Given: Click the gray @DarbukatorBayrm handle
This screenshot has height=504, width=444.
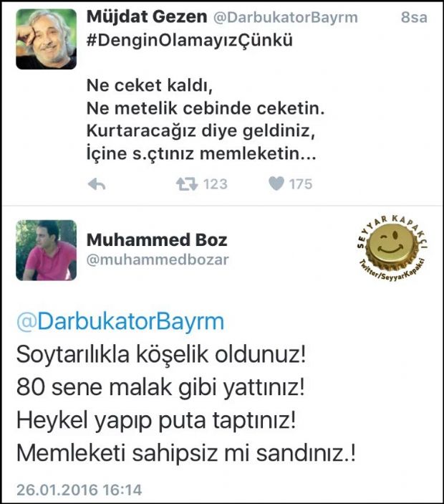Looking at the screenshot, I should [x=286, y=18].
